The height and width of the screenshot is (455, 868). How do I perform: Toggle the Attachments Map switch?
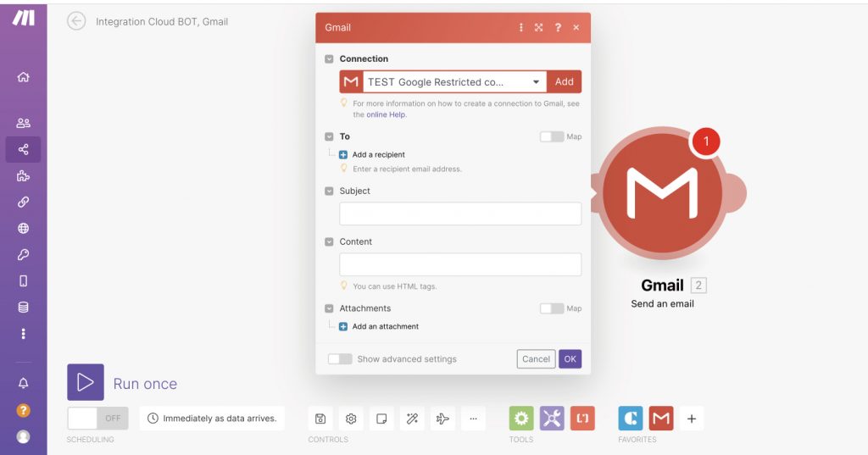click(552, 308)
